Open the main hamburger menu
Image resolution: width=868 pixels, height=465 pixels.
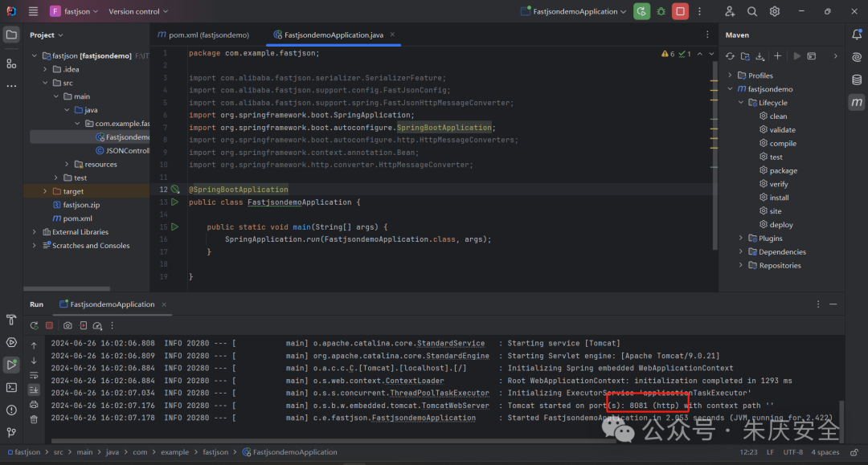tap(33, 11)
